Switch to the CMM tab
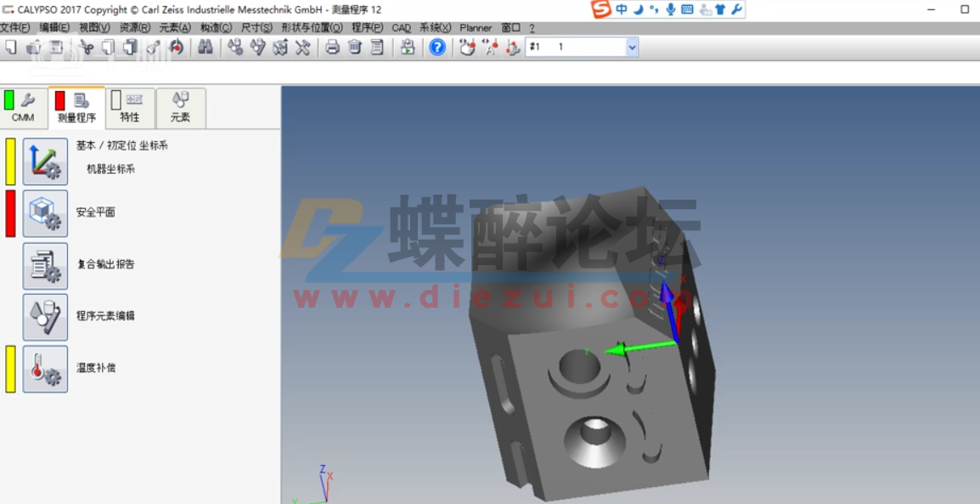This screenshot has width=980, height=504. [23, 107]
